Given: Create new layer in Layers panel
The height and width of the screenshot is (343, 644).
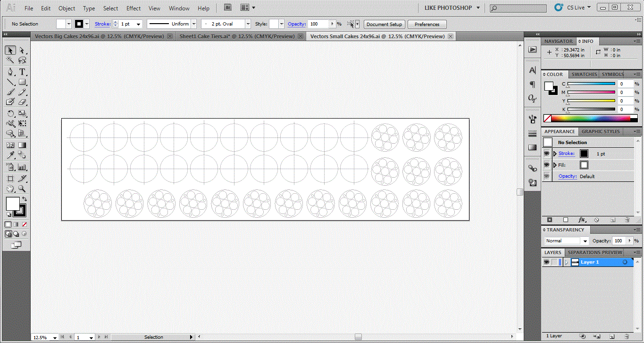Looking at the screenshot, I should [x=612, y=336].
